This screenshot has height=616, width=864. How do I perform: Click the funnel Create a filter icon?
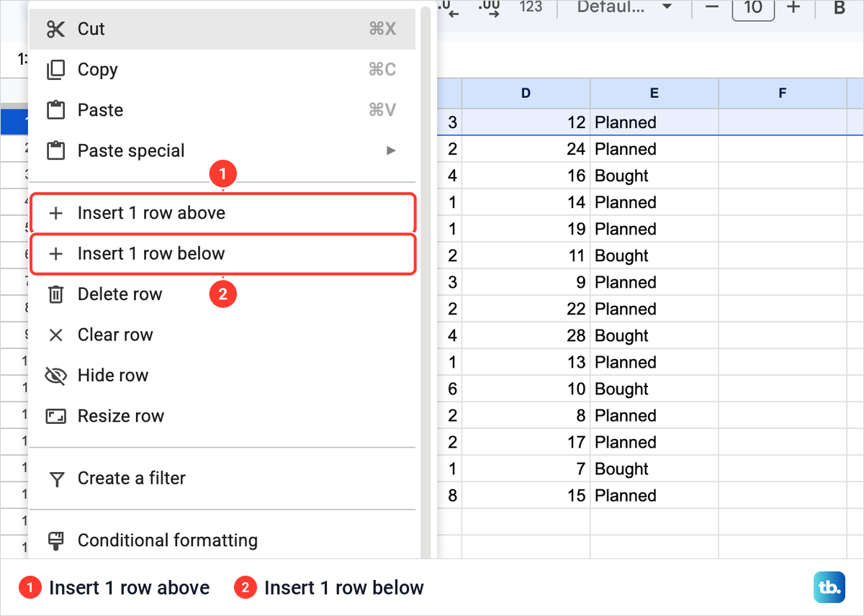tap(55, 479)
